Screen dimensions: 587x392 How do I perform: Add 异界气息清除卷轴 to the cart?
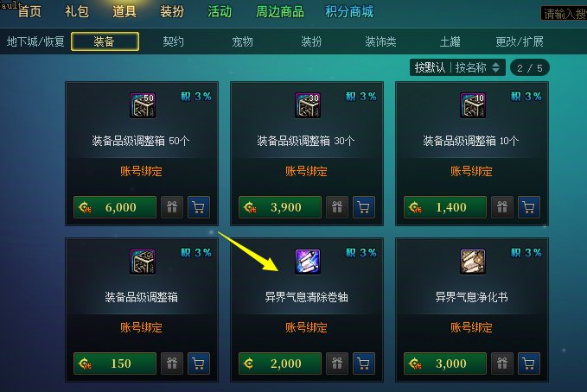tap(363, 364)
